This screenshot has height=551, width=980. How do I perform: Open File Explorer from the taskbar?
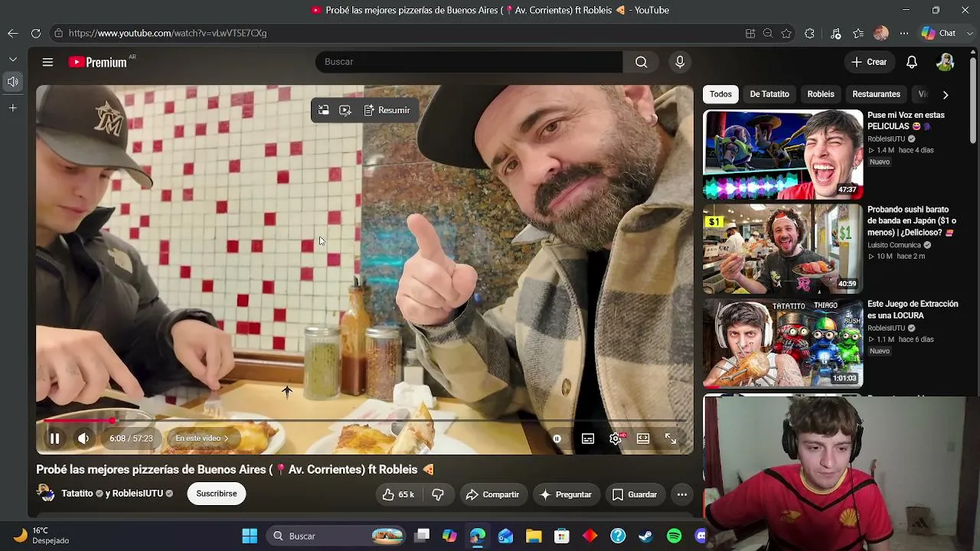point(534,536)
